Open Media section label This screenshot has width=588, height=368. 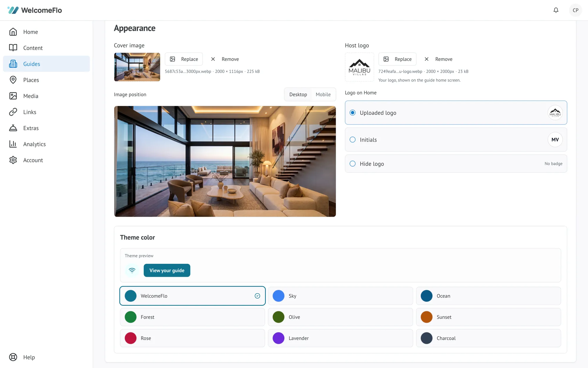pos(31,96)
